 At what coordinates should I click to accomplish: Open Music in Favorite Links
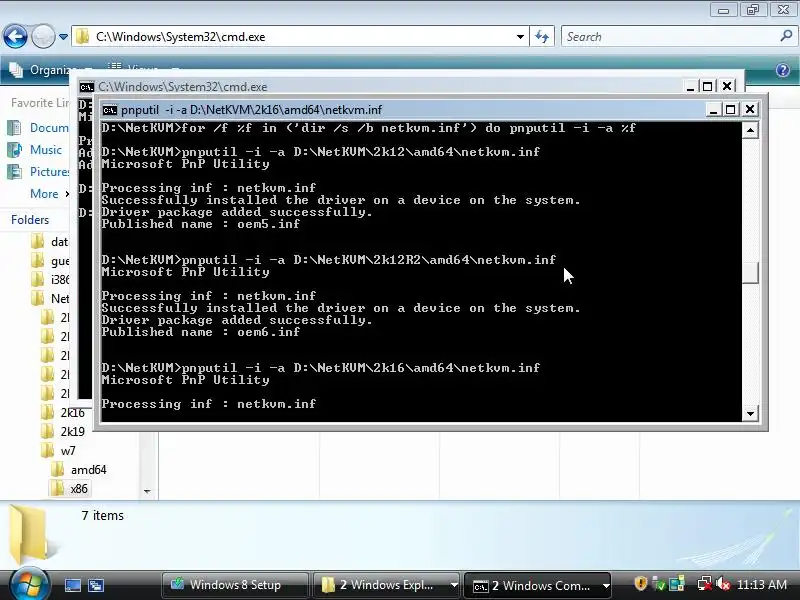tap(34, 149)
